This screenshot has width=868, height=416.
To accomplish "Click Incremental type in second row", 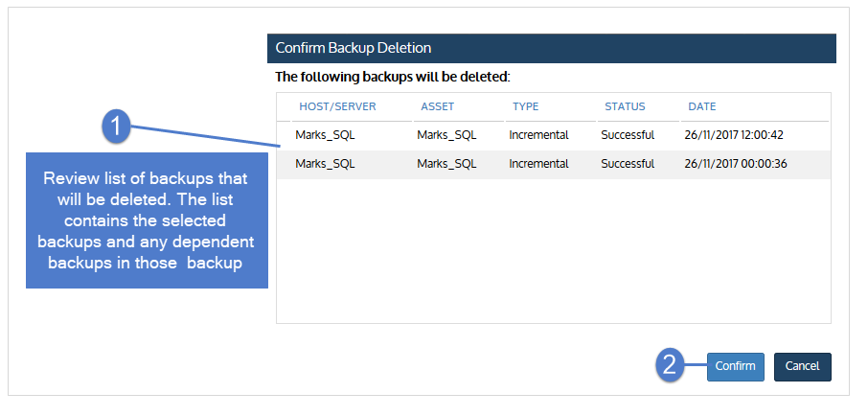I will point(538,164).
